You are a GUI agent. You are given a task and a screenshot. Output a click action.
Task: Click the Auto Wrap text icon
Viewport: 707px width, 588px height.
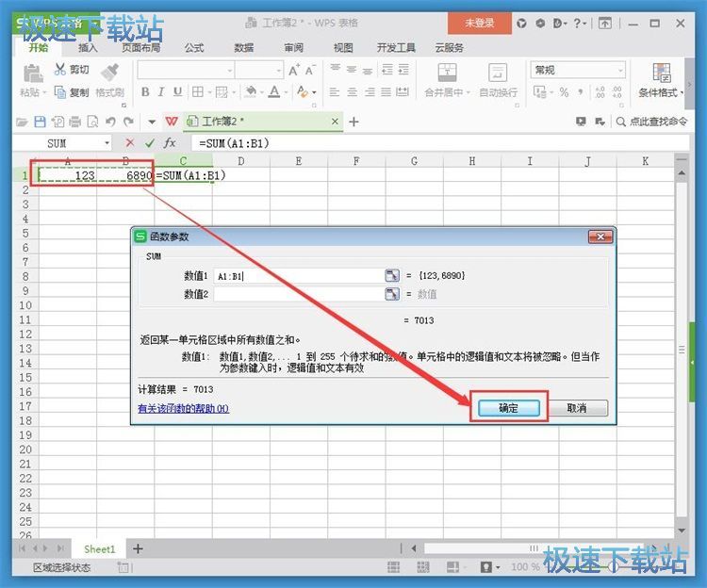[x=498, y=73]
